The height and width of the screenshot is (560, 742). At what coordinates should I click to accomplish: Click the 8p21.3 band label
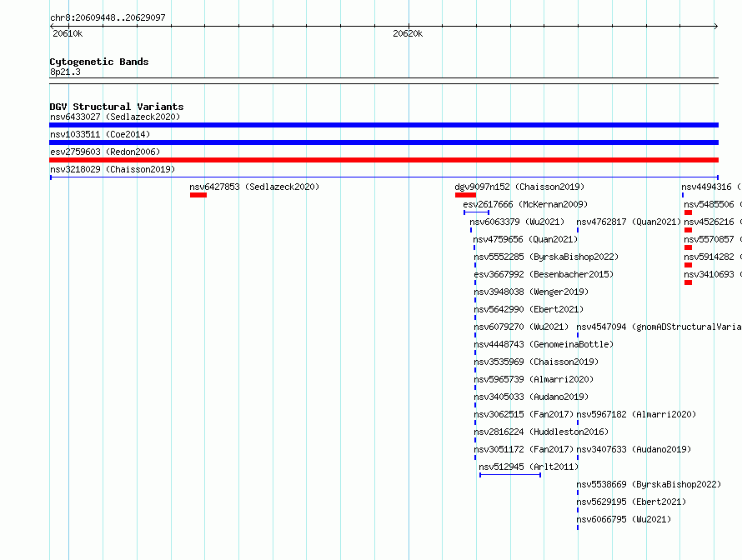(x=65, y=72)
